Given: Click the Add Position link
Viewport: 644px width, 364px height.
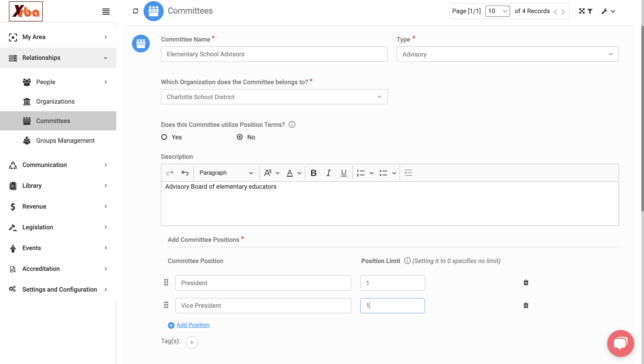Looking at the screenshot, I should tap(193, 325).
